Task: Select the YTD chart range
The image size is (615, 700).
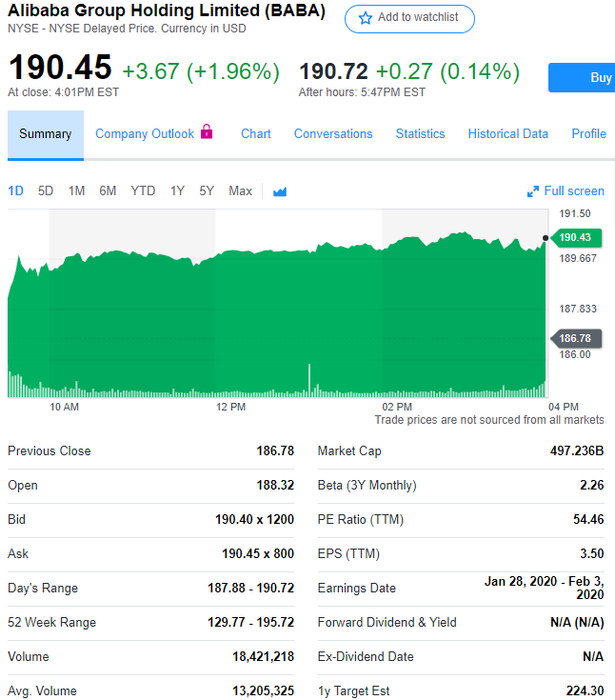Action: coord(143,191)
